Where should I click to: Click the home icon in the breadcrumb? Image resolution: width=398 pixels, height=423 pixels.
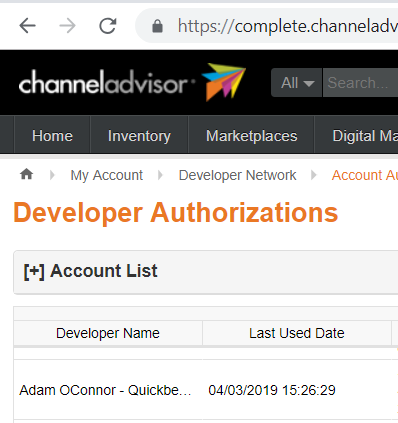(26, 174)
